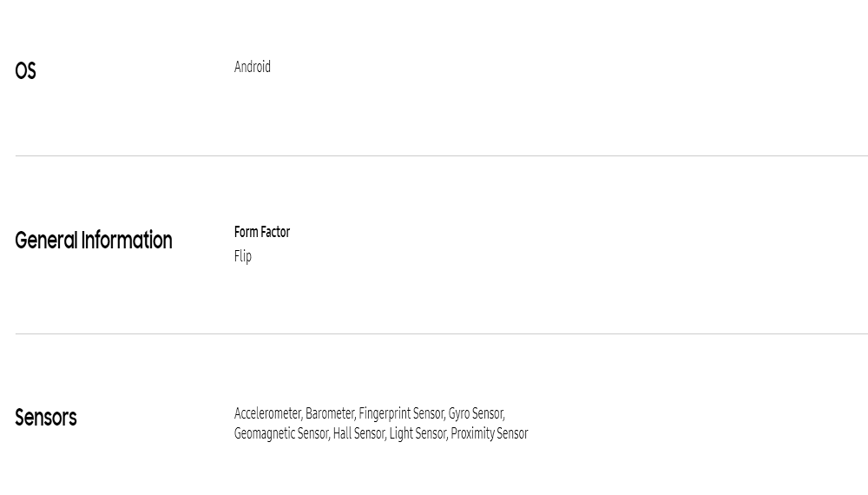Select the Gyro Sensor text
Screen dimensions: 868x495
pos(476,413)
